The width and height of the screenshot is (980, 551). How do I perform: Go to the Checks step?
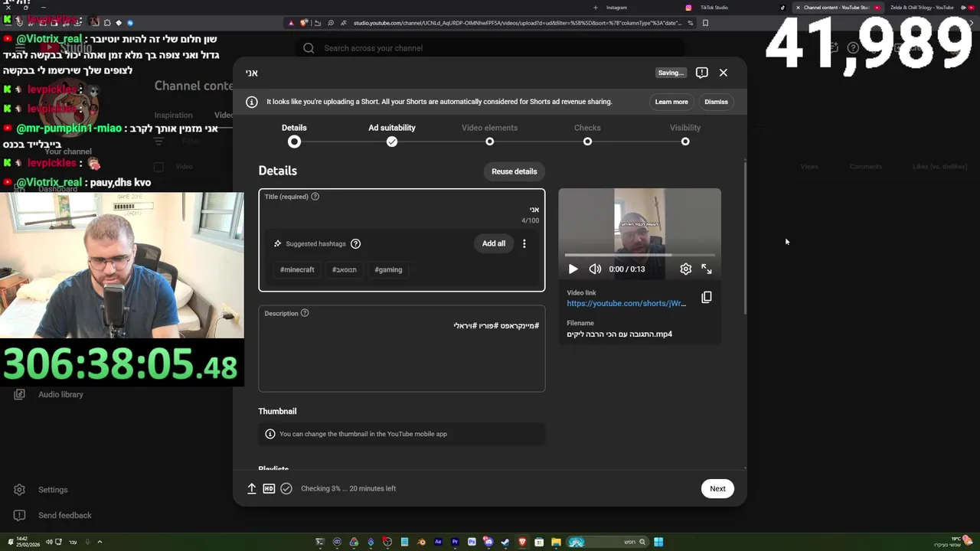pyautogui.click(x=587, y=135)
